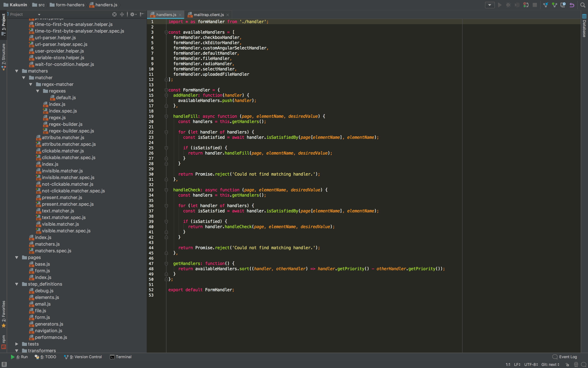
Task: Open the Structure side tab
Action: pos(3,57)
